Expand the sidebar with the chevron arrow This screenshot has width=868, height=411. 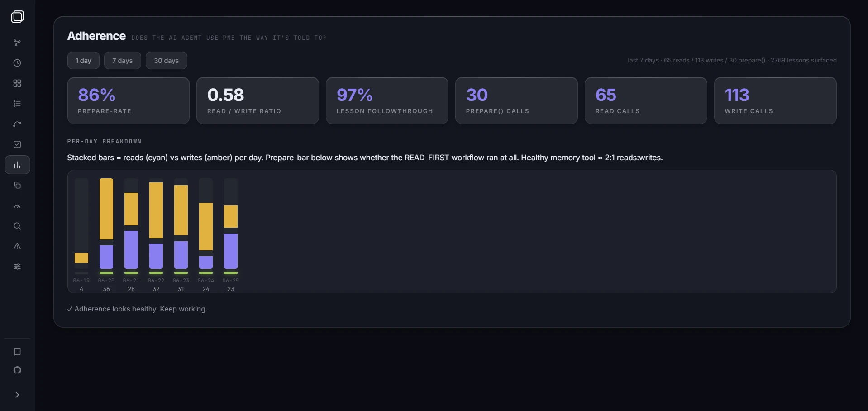17,395
